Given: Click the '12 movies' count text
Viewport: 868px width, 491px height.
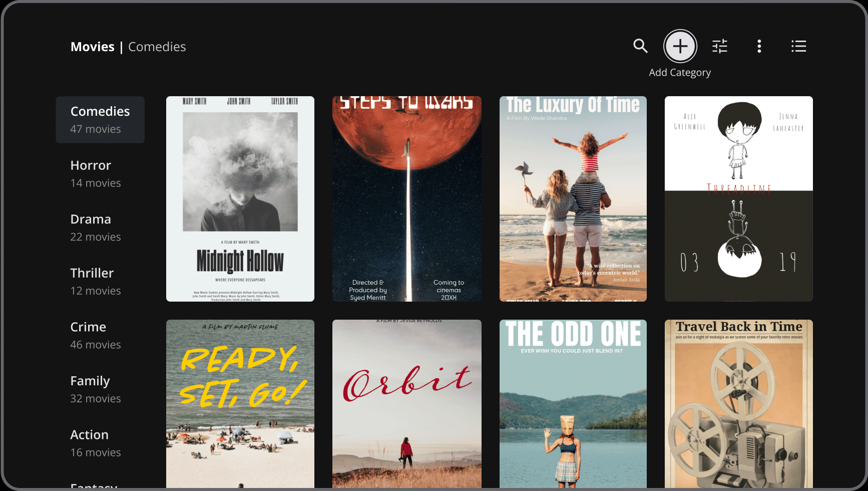Looking at the screenshot, I should [96, 291].
